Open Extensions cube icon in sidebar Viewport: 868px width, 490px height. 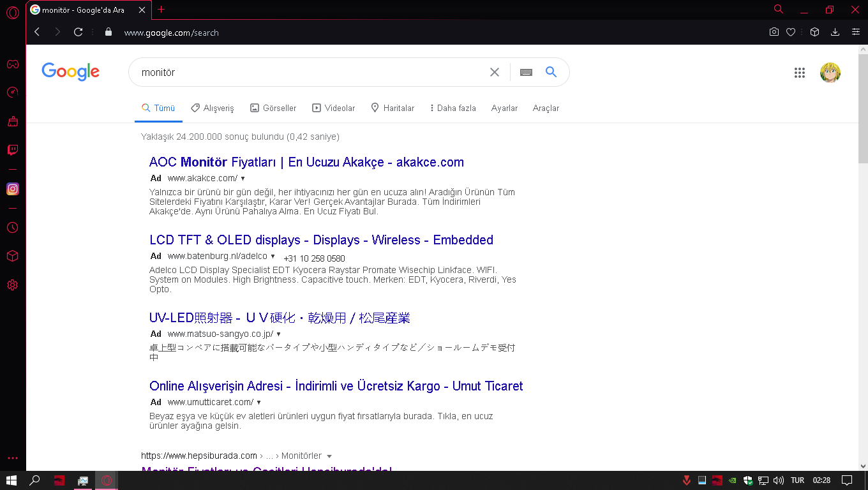pos(12,256)
